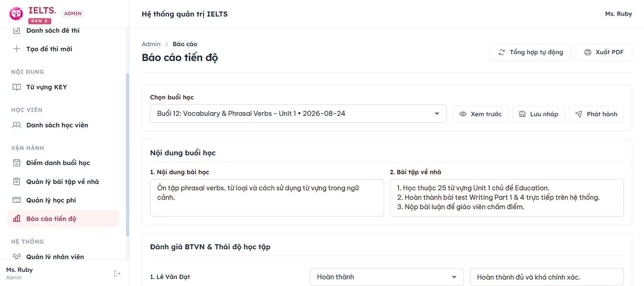Save draft with Lưu nháp button
Viewport: 644px width, 286px height.
[x=539, y=114]
